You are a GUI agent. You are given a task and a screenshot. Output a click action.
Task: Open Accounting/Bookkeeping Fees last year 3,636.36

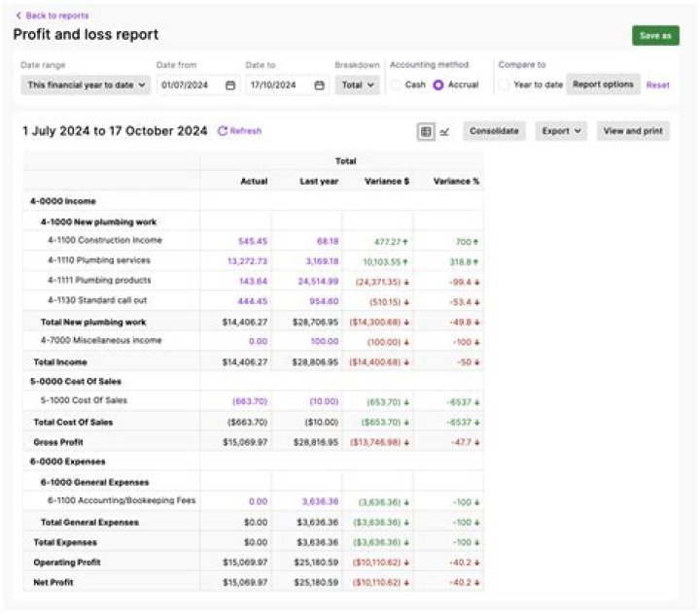(320, 502)
